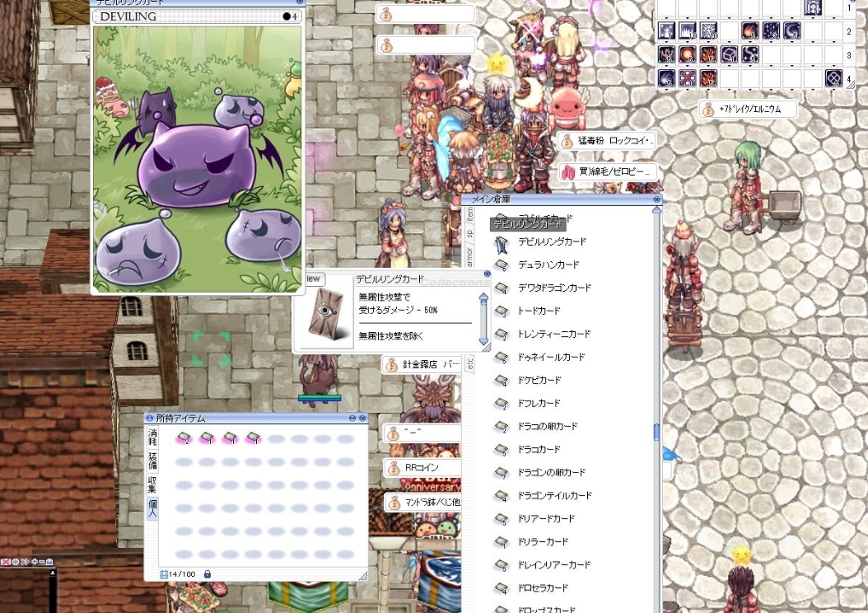Click the storage scrollbar up arrow

(x=656, y=210)
